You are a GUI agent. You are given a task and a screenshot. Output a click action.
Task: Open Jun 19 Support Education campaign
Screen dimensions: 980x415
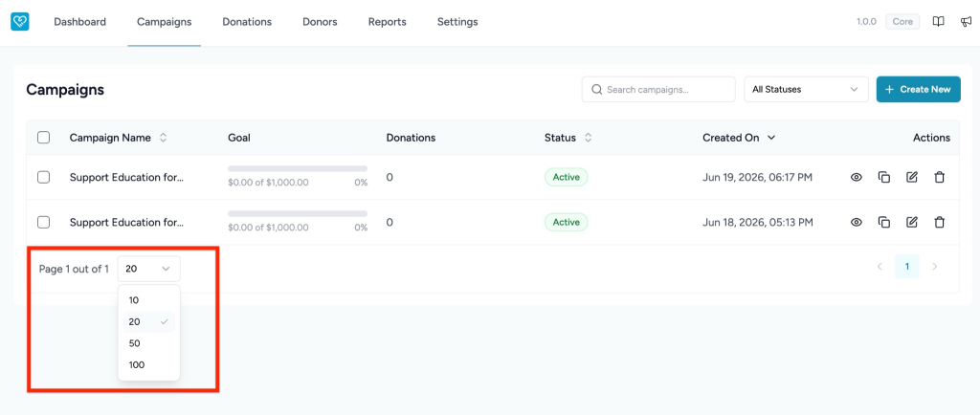(127, 177)
